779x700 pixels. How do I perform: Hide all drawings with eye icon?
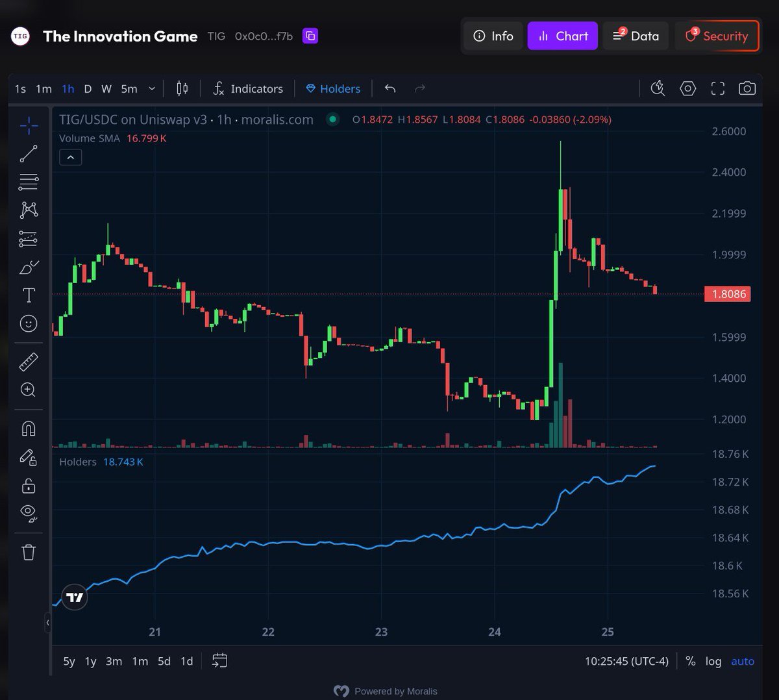(29, 513)
